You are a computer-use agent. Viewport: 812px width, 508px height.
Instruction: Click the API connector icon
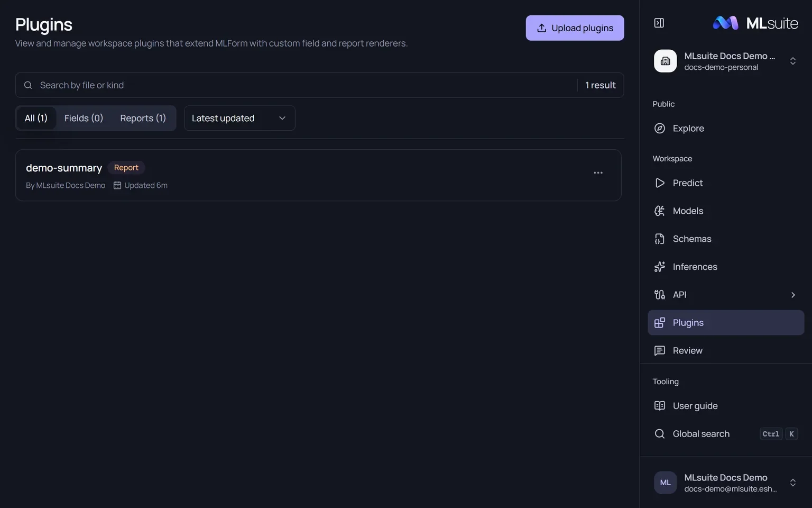(x=660, y=295)
